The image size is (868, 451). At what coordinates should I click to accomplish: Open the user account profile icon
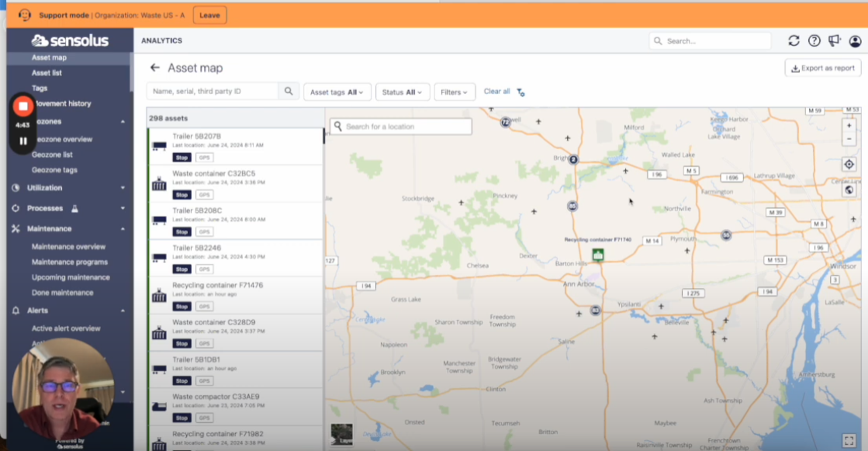coord(855,41)
